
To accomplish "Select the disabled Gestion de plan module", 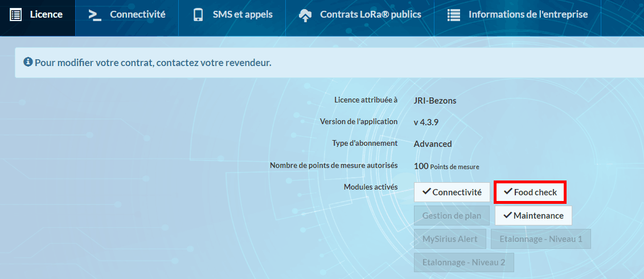I will [452, 215].
